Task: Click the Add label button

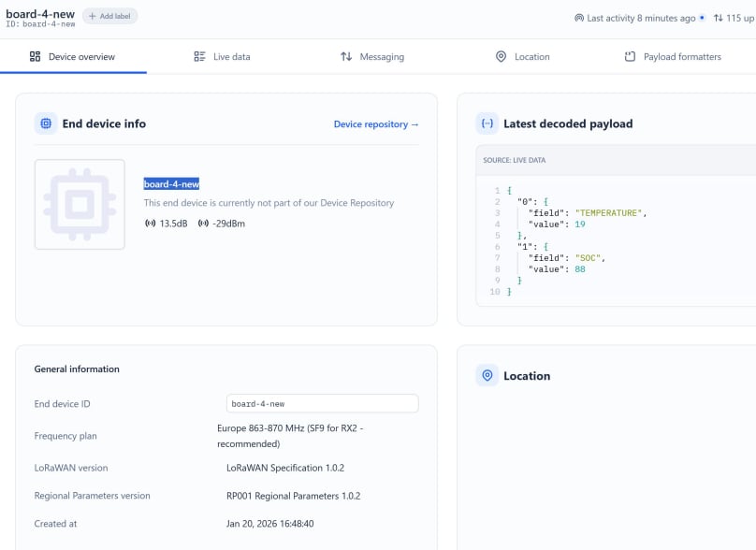Action: (109, 16)
